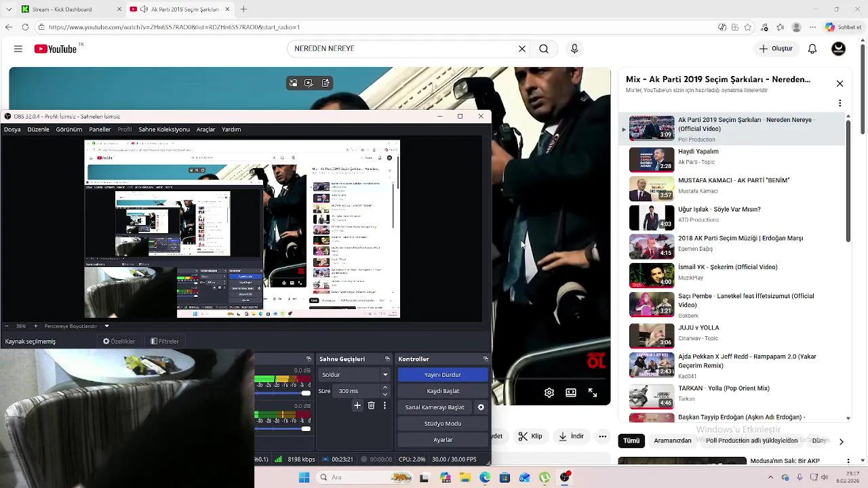Increase the Süre duration with up arrow

coord(385,388)
